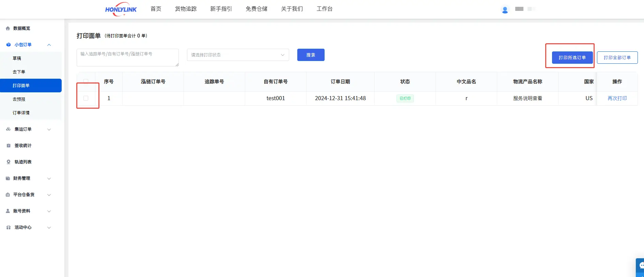Image resolution: width=644 pixels, height=277 pixels.
Task: Click the 打印所选订单 button
Action: click(572, 58)
